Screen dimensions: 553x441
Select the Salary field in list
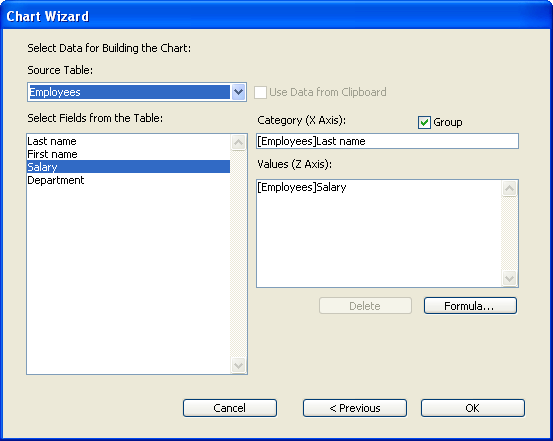pos(128,167)
